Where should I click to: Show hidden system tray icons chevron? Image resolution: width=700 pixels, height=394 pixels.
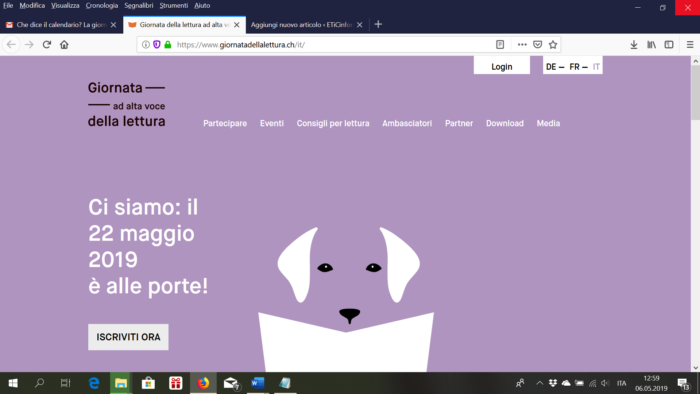(539, 383)
